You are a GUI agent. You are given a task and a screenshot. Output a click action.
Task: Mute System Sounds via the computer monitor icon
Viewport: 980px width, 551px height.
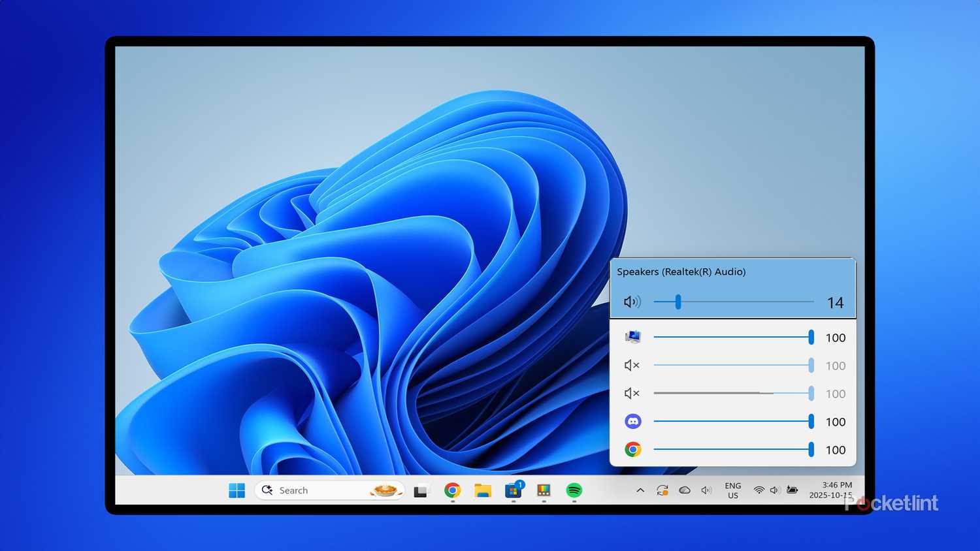632,337
